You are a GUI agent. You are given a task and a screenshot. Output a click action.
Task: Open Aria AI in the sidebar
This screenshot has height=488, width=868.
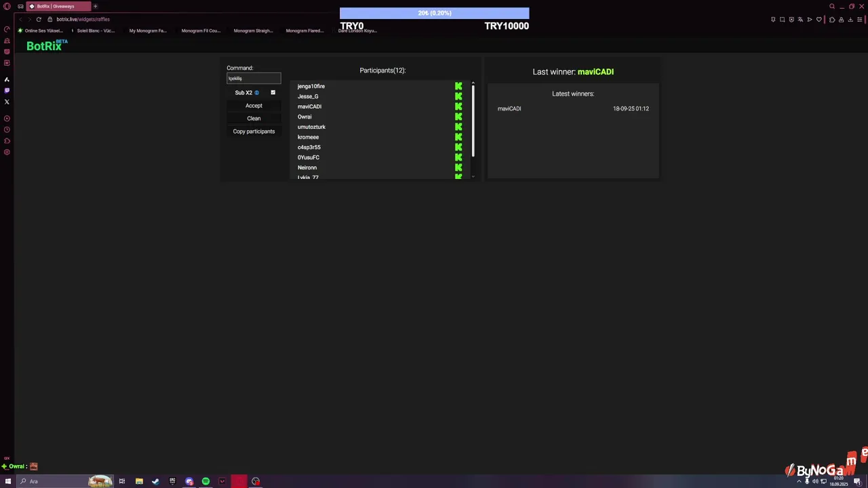7,79
